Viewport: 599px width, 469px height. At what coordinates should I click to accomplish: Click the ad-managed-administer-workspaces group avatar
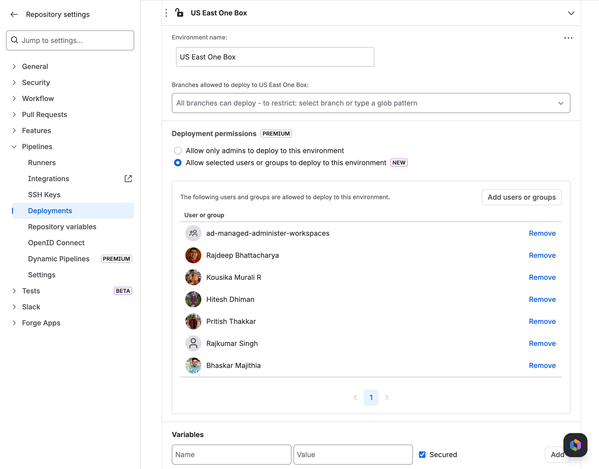[193, 233]
